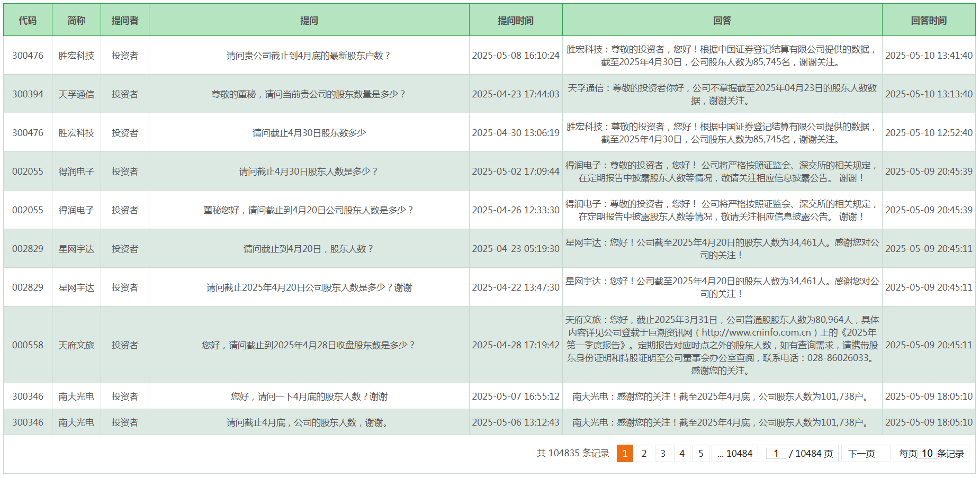Click the 天府文旅 company name
This screenshot has height=478, width=980.
click(x=76, y=345)
